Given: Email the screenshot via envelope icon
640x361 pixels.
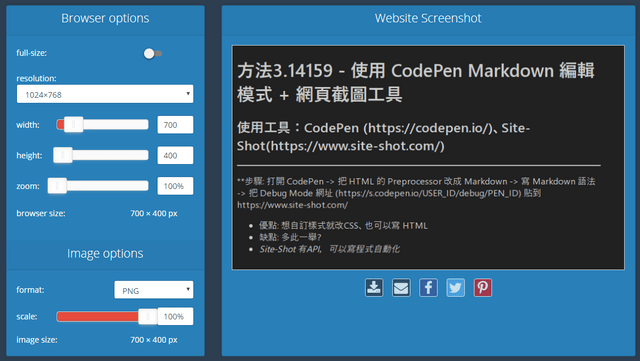Looking at the screenshot, I should 401,288.
